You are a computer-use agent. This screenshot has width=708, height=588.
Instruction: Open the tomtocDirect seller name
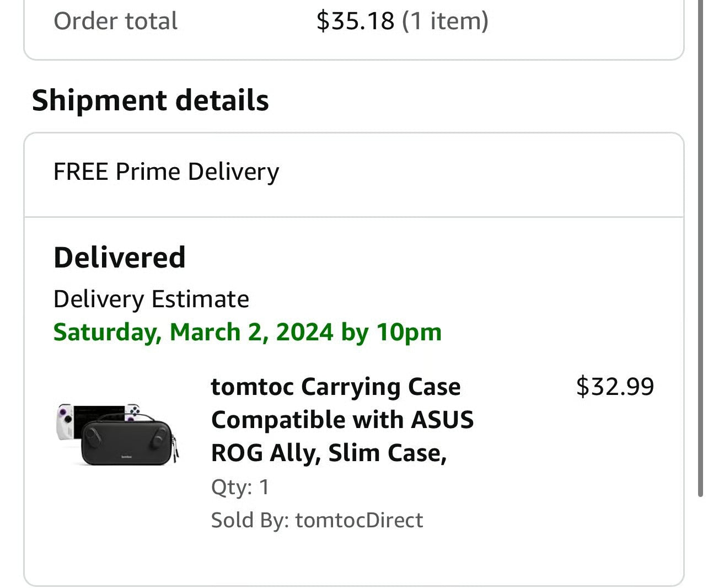pyautogui.click(x=359, y=520)
